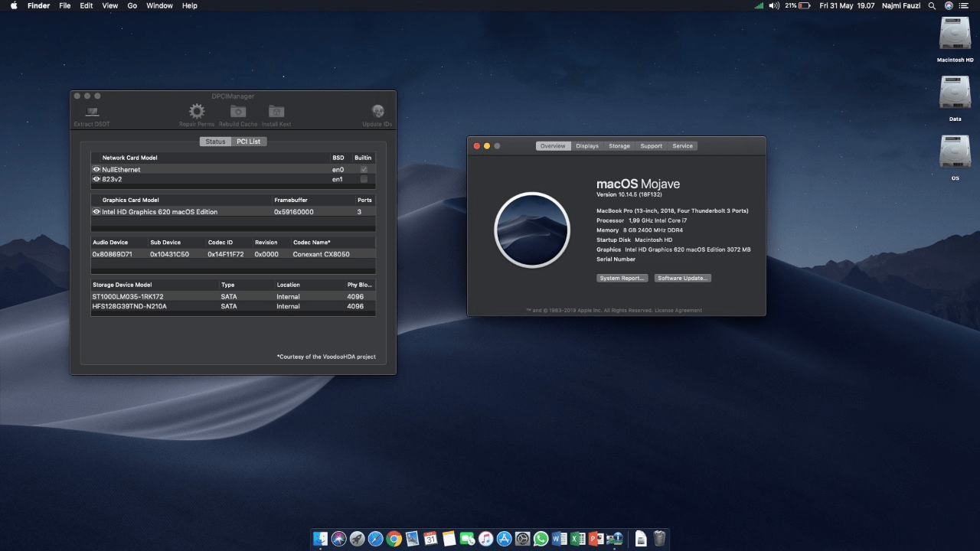The width and height of the screenshot is (980, 551).
Task: Open WhatsApp from the Dock
Action: coord(541,539)
